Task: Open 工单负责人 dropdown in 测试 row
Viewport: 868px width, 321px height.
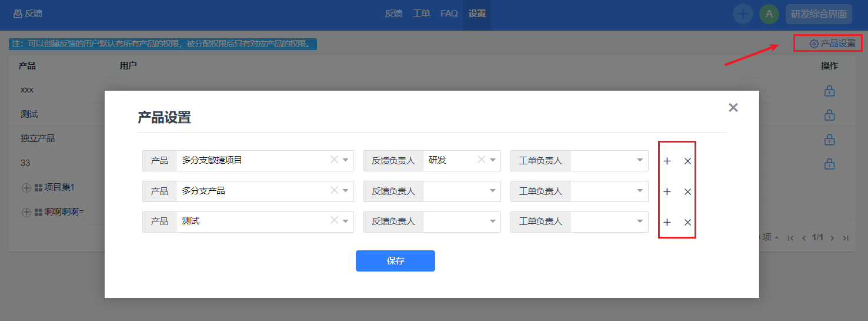Action: coord(640,221)
